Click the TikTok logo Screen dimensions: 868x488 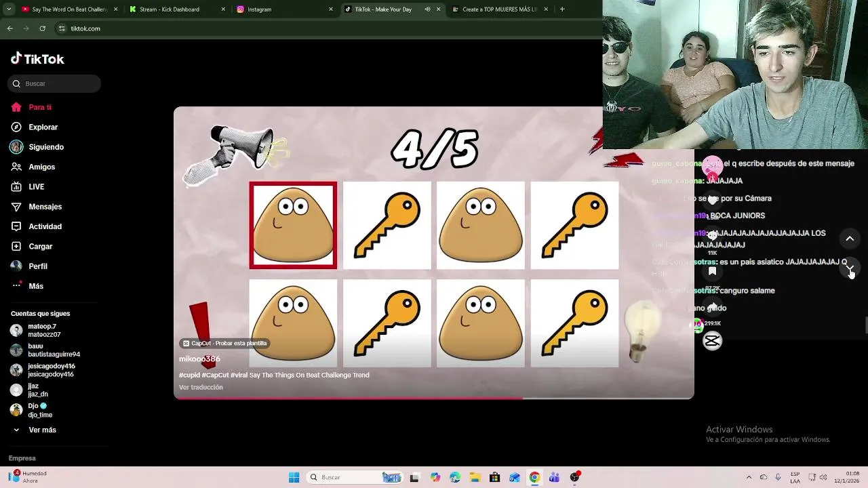point(37,59)
